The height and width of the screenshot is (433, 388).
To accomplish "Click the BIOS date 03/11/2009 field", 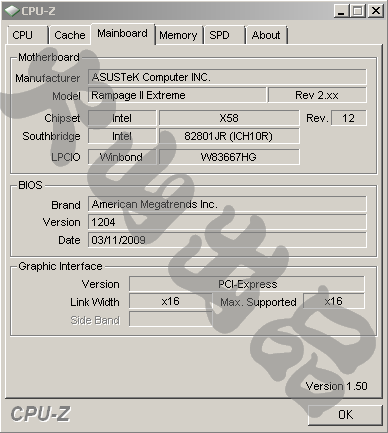I will pos(227,240).
